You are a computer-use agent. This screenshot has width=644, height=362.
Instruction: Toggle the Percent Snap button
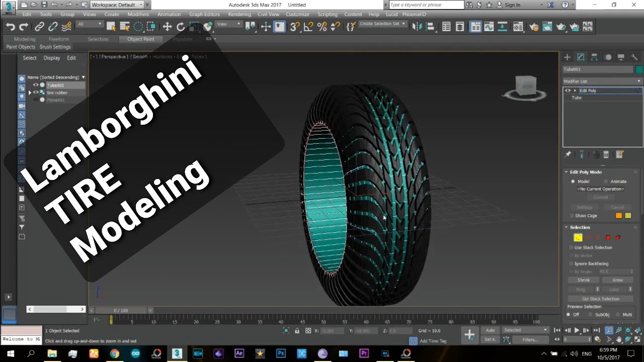(x=322, y=27)
